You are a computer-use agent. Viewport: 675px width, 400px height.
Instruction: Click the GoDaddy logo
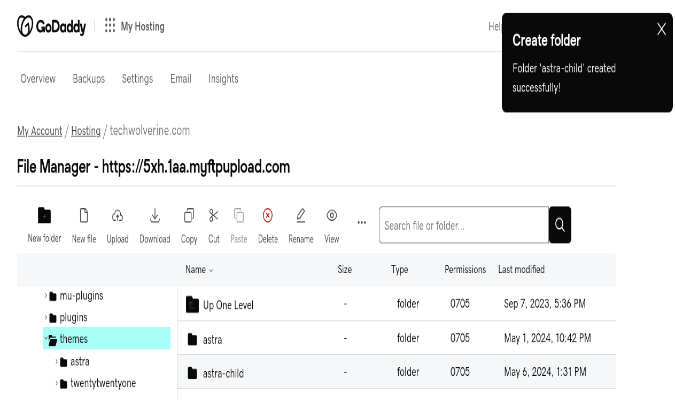[51, 26]
